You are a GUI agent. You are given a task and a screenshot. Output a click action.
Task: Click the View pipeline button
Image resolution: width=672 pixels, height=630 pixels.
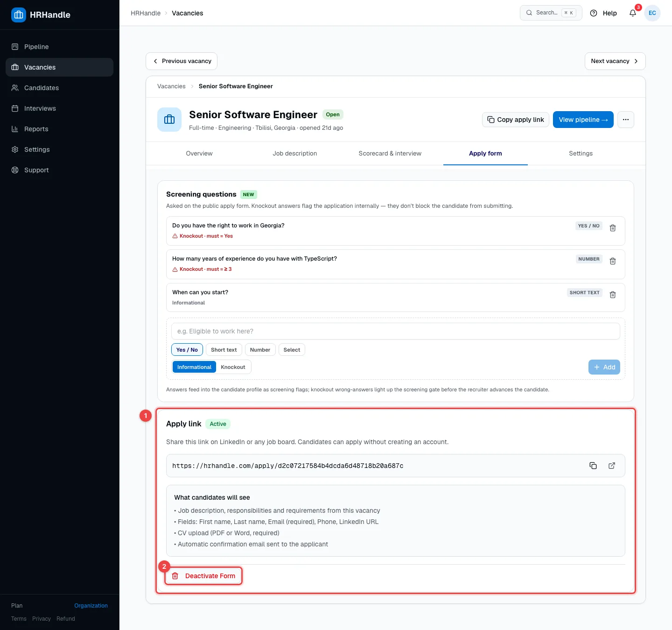click(x=583, y=120)
